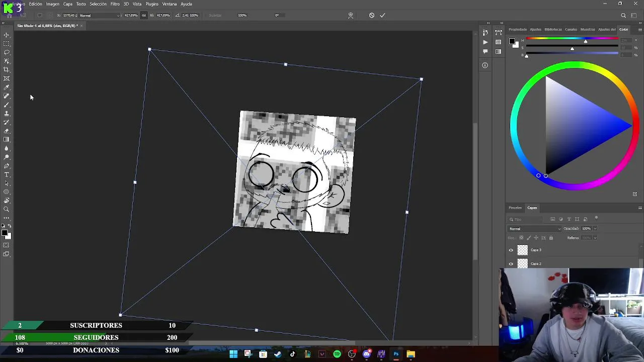Select the Lasso tool

tap(7, 52)
